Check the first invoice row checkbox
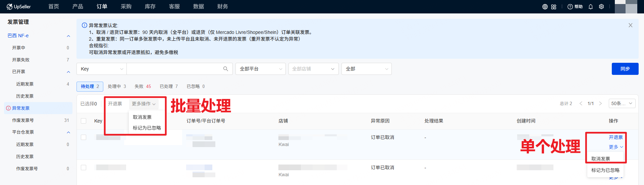The width and height of the screenshot is (644, 185). 84,137
